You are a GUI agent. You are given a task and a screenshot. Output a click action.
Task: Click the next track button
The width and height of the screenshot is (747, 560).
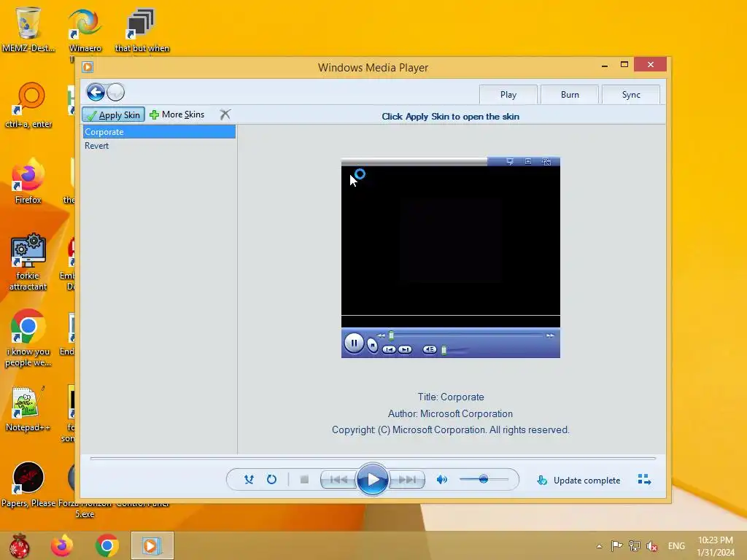pos(407,480)
